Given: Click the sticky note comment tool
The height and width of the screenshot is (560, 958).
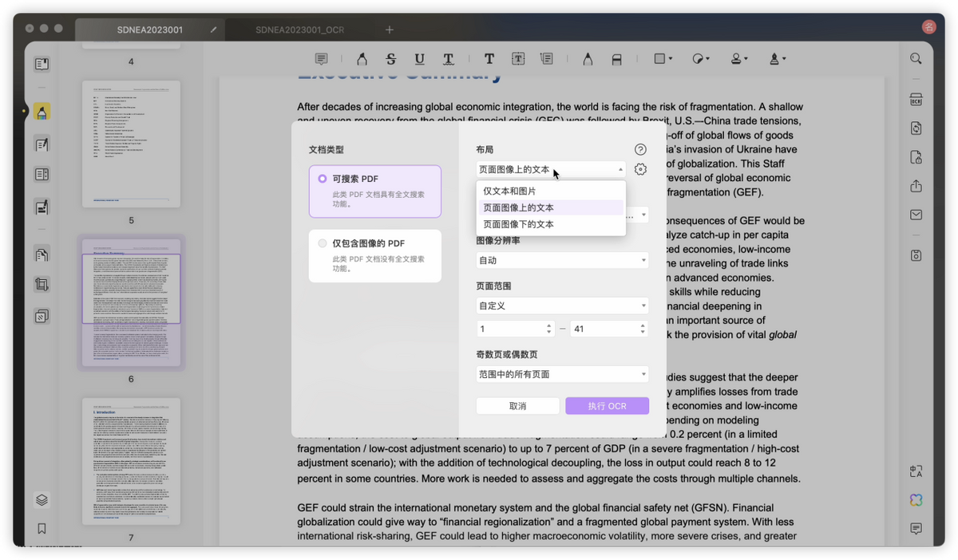Looking at the screenshot, I should 321,59.
